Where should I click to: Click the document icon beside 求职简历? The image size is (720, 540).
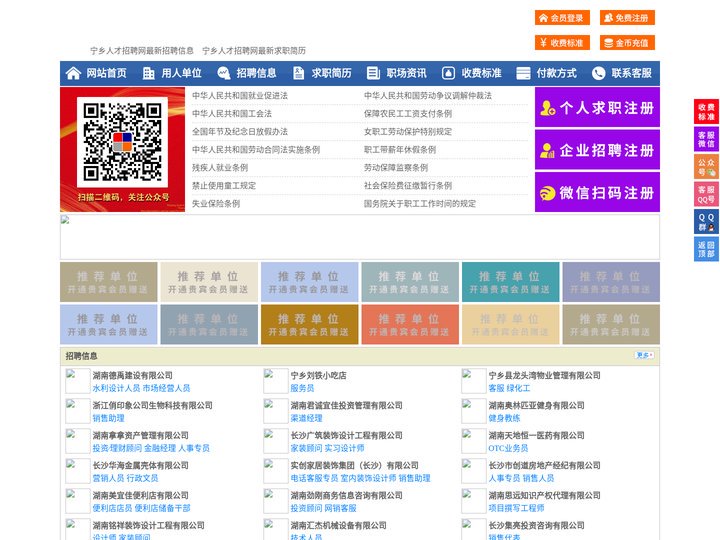click(x=298, y=73)
